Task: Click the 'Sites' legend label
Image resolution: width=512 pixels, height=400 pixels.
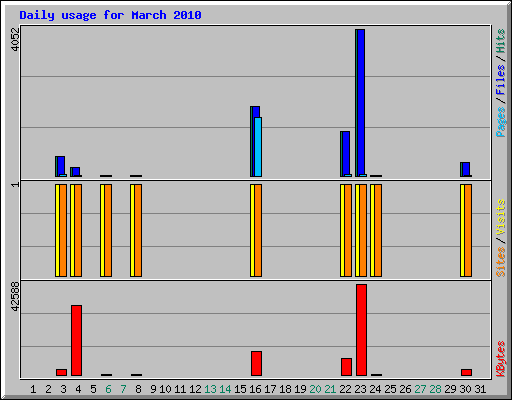Action: 500,262
